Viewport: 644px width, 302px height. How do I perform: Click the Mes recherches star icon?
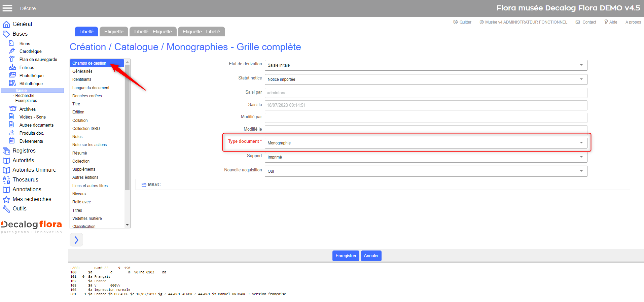click(x=6, y=199)
